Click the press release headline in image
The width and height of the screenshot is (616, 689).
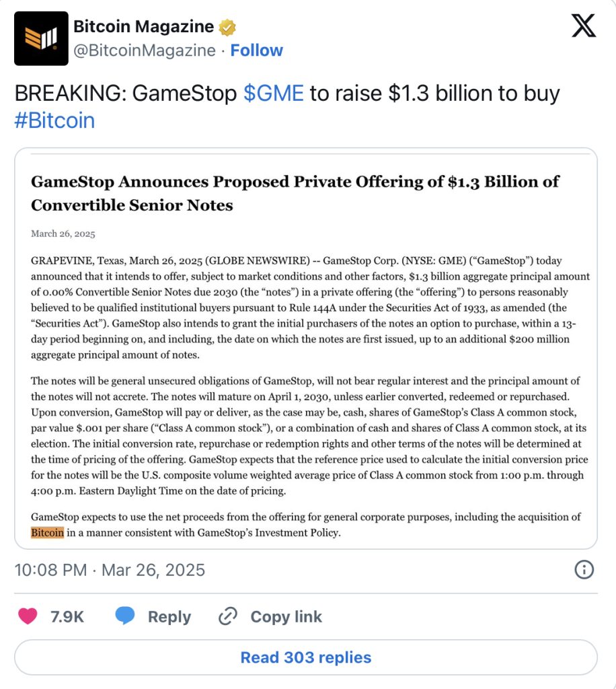click(x=295, y=193)
